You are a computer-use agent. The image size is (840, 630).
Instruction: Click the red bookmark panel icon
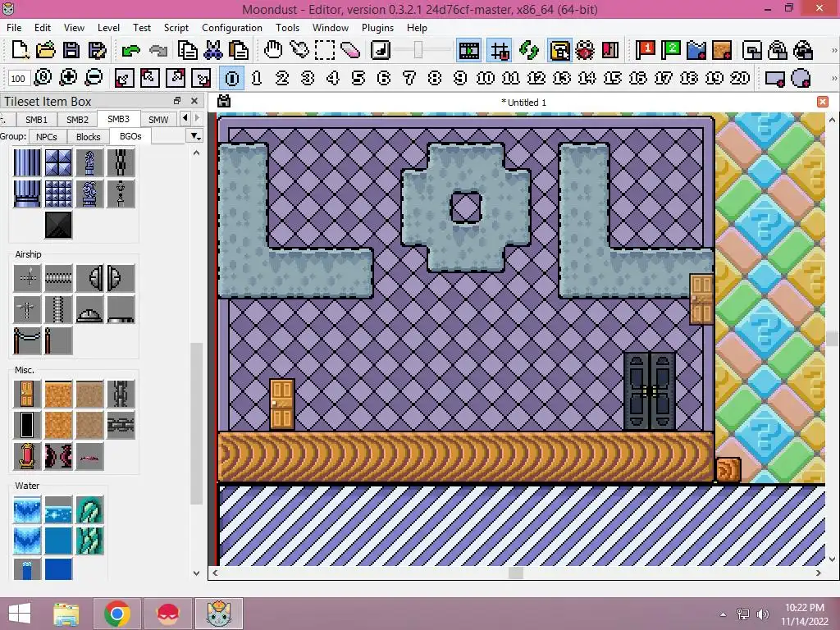(x=610, y=50)
